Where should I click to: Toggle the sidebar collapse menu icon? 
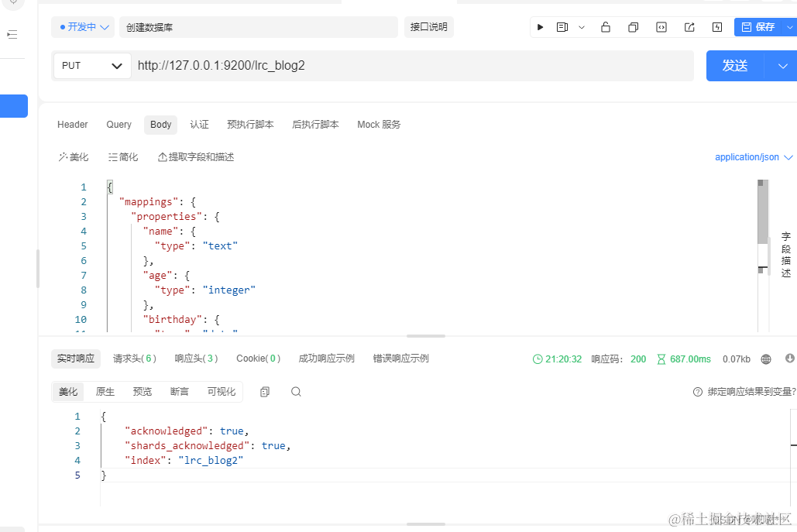tap(12, 35)
